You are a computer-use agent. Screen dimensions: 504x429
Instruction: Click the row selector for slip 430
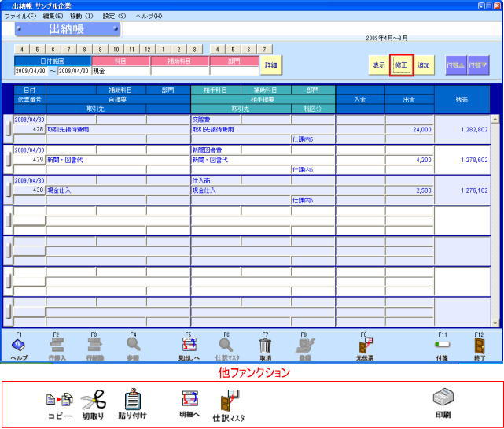click(x=9, y=190)
